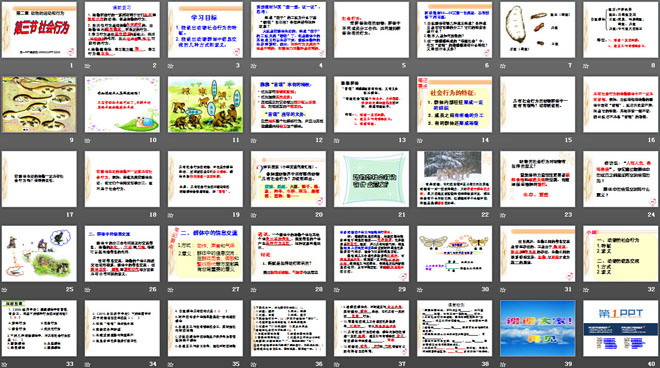Select title slide 1 '第三节 社会行为'
Screen dimensions: 660x368
pos(39,29)
